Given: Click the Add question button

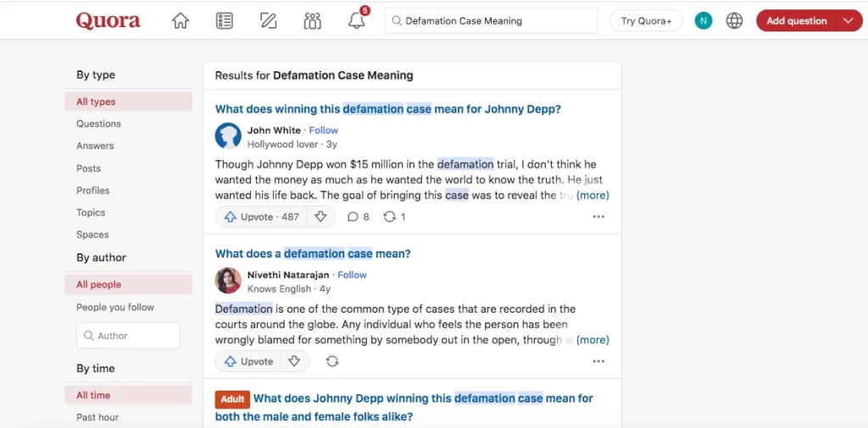Looking at the screenshot, I should click(x=797, y=21).
